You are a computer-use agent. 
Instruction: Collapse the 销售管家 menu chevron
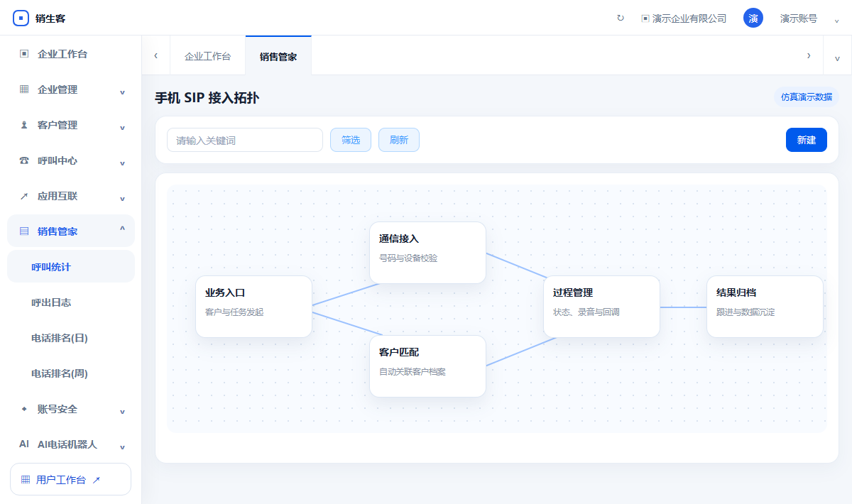point(122,230)
